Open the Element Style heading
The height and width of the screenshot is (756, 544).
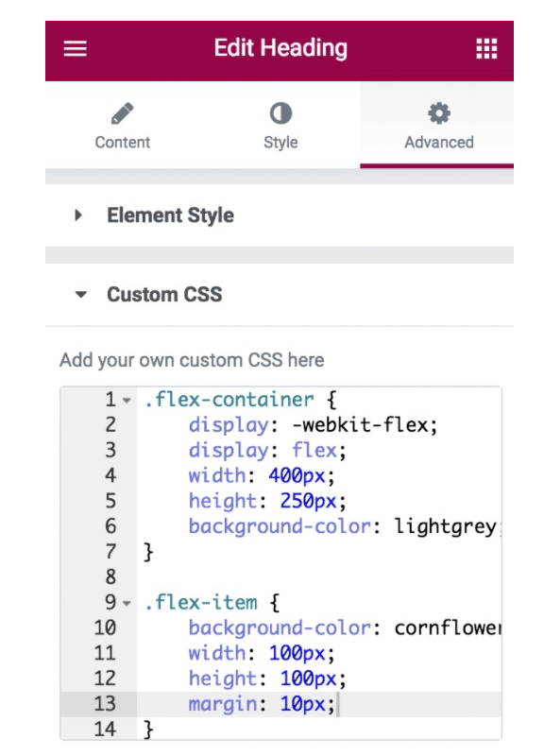(170, 215)
